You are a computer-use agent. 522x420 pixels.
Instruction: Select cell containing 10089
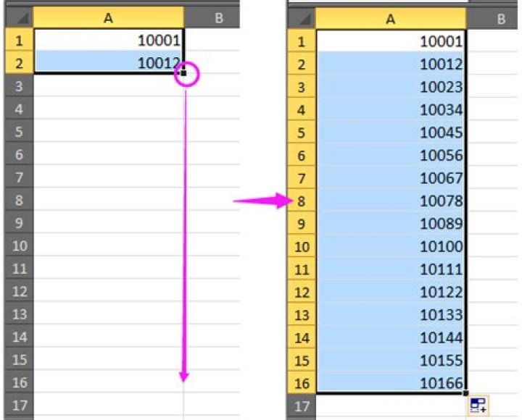[391, 224]
